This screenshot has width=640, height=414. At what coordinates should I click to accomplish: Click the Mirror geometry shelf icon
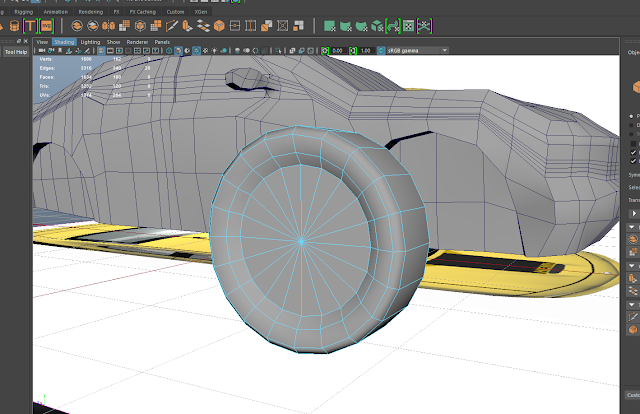[x=108, y=26]
